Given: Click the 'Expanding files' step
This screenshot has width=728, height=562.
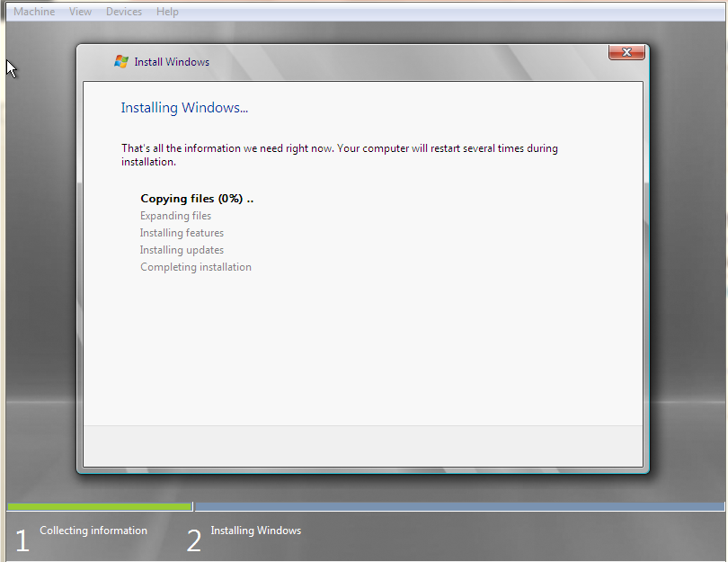Looking at the screenshot, I should coord(175,216).
